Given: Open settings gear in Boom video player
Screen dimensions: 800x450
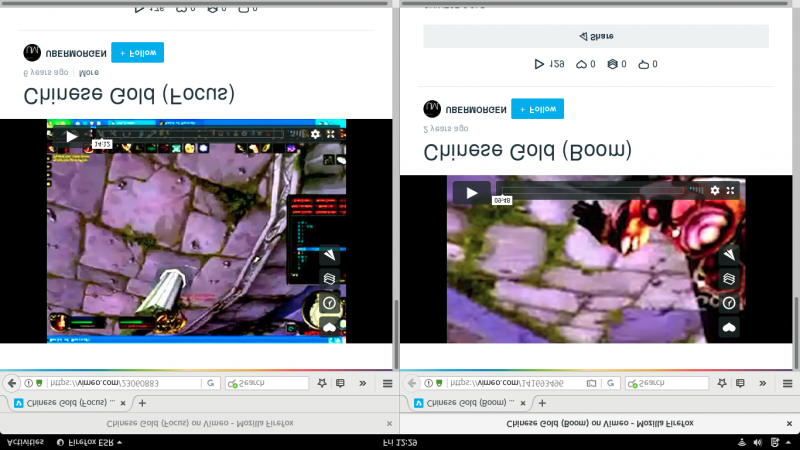Looking at the screenshot, I should pyautogui.click(x=715, y=190).
